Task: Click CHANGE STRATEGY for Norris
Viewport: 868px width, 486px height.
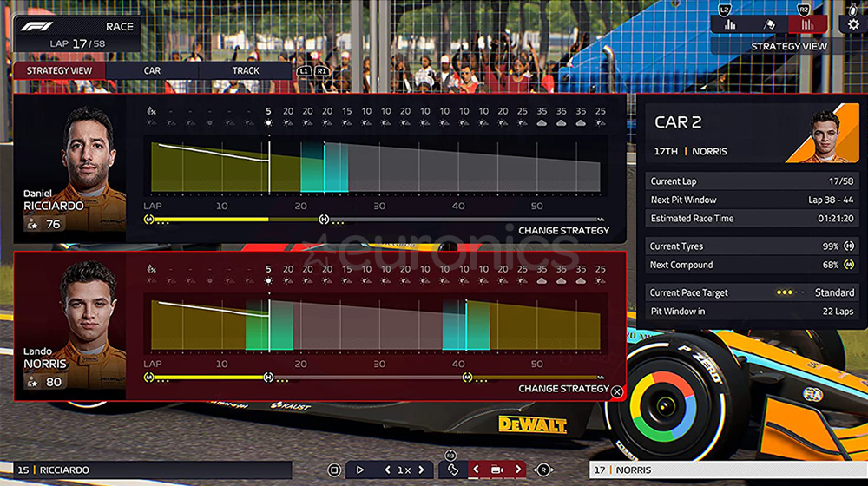Action: pos(563,388)
